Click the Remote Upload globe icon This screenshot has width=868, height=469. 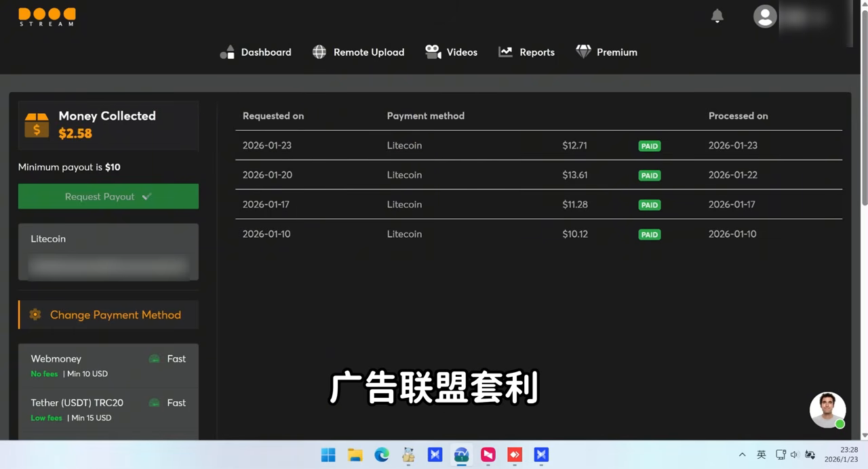[x=319, y=52]
